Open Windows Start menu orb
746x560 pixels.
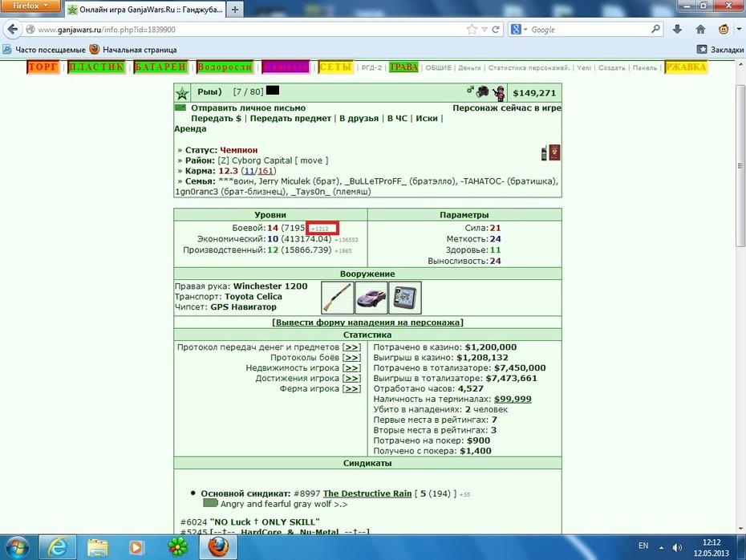point(17,547)
